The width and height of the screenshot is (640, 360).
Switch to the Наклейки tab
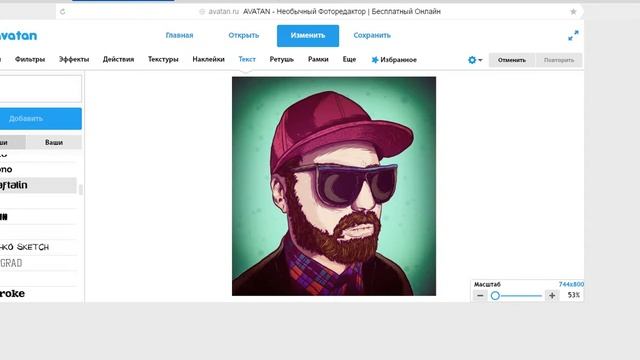[209, 60]
